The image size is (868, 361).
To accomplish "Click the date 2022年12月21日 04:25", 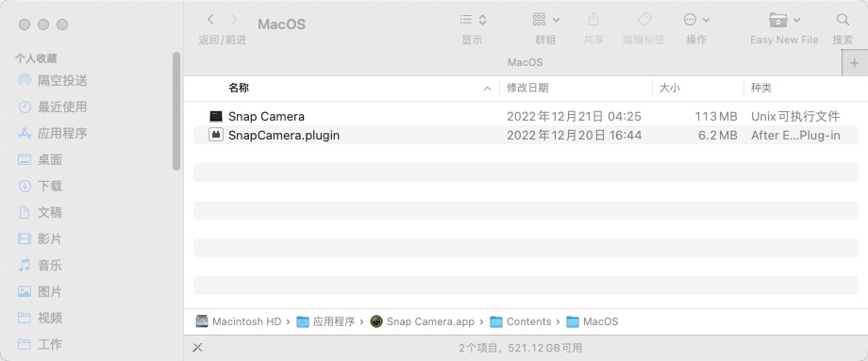I will tap(574, 117).
